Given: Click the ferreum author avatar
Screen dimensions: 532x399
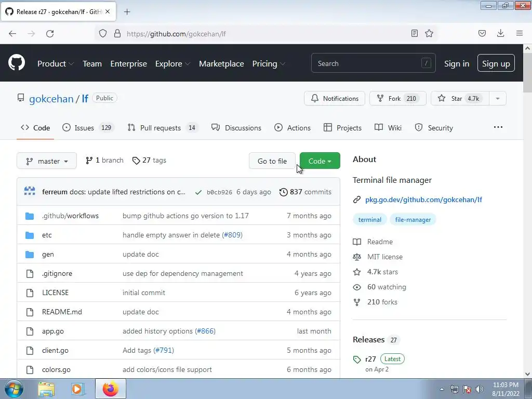Looking at the screenshot, I should coord(30,192).
